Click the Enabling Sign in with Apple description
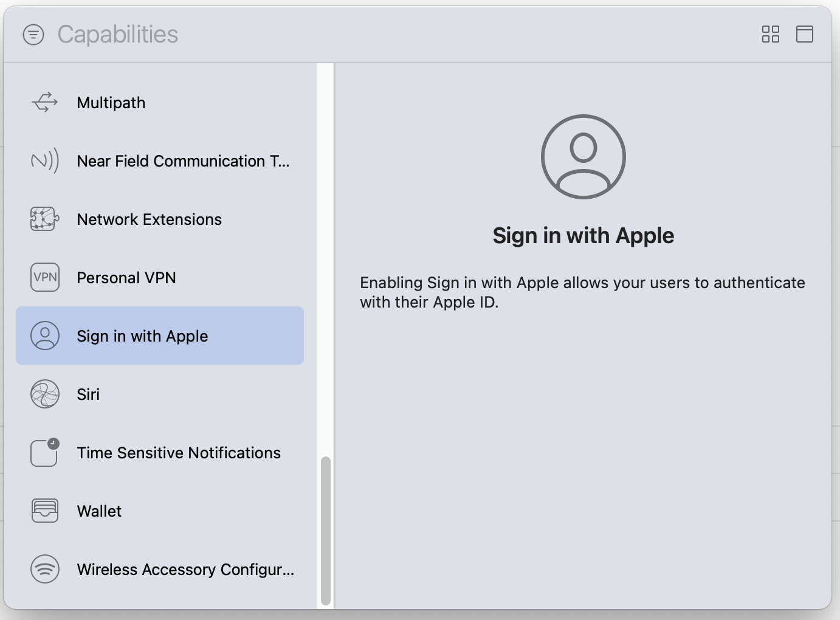This screenshot has height=620, width=840. (582, 292)
